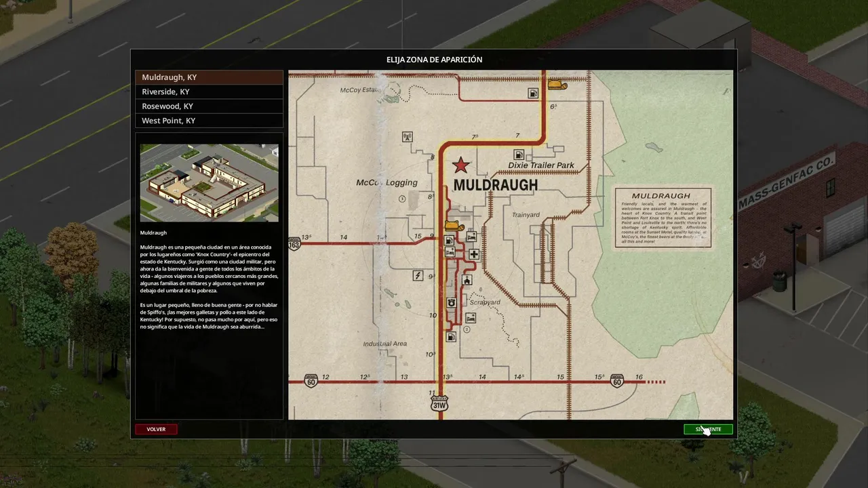Screen dimensions: 868x488
Task: Click the green SIGUIENTE next button
Action: point(708,429)
